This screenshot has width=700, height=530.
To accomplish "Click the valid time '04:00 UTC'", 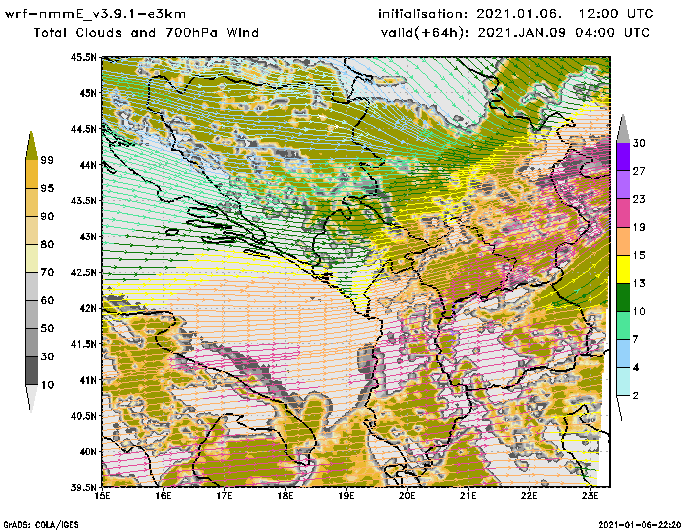I will click(612, 33).
